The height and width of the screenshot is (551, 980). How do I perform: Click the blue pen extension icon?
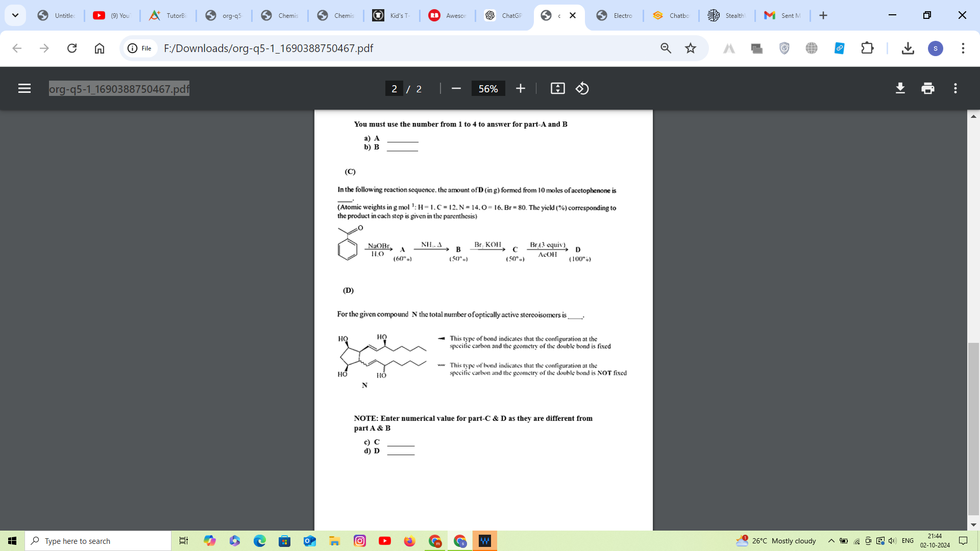click(840, 48)
